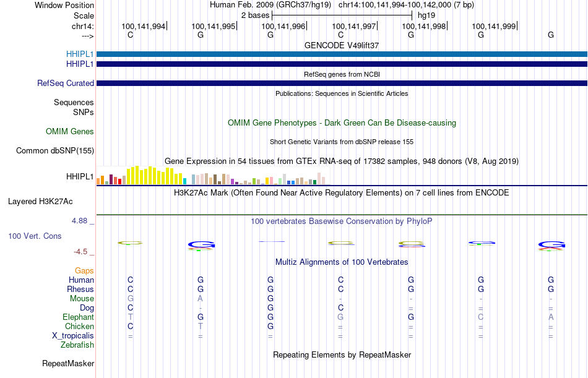Image resolution: width=588 pixels, height=378 pixels.
Task: Open the dark blue HHIPL1 GENCODE track label
Action: (80, 64)
